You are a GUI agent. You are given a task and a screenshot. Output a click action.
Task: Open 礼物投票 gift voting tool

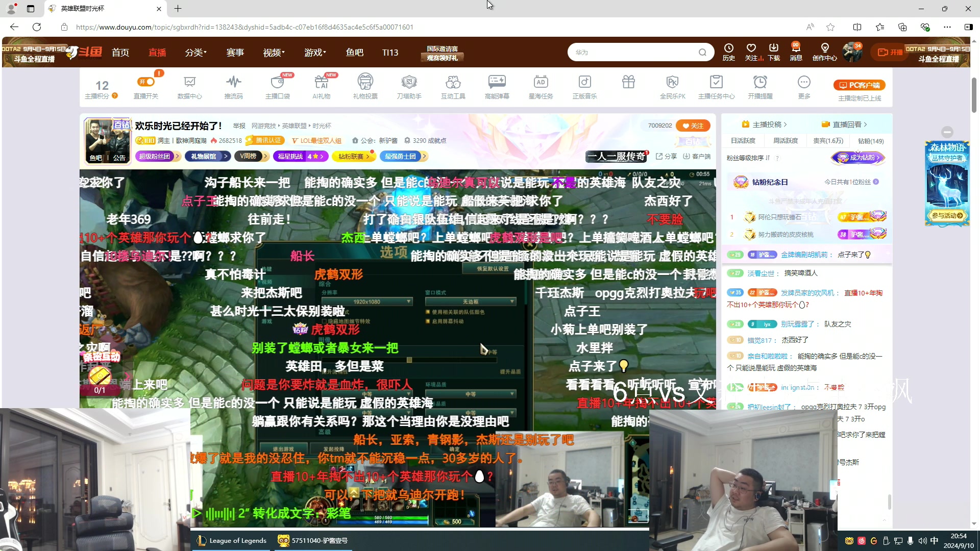tap(365, 87)
